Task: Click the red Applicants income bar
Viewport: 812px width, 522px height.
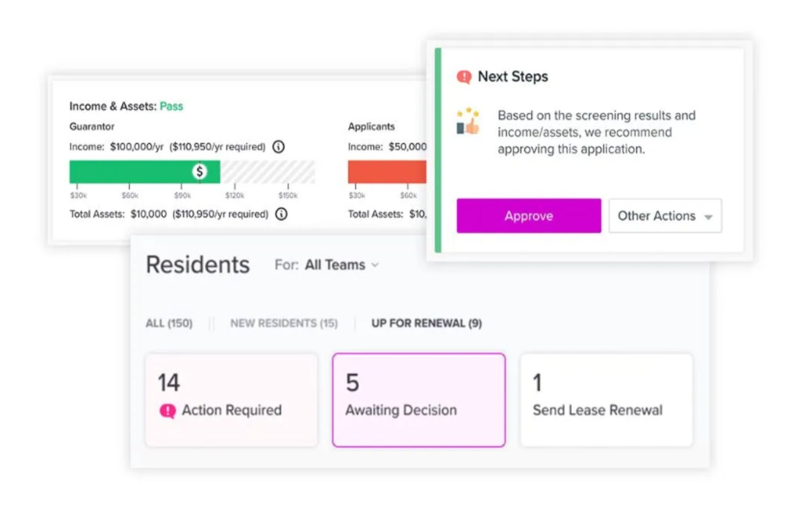Action: (387, 172)
